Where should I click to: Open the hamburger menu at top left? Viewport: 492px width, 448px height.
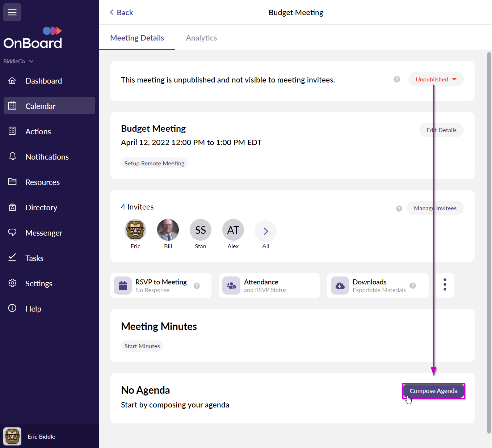click(x=12, y=12)
